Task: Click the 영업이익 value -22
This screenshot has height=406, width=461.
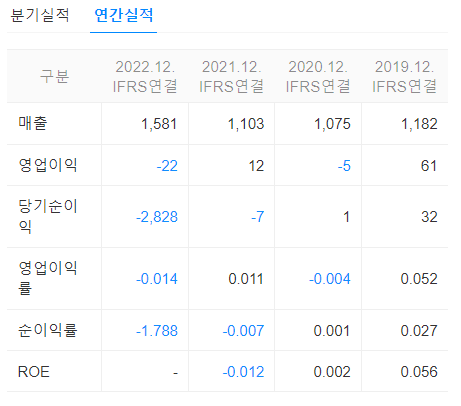Action: click(167, 166)
